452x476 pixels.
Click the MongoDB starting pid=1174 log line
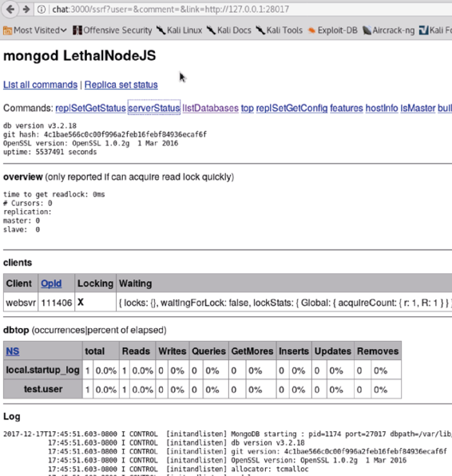tap(228, 434)
